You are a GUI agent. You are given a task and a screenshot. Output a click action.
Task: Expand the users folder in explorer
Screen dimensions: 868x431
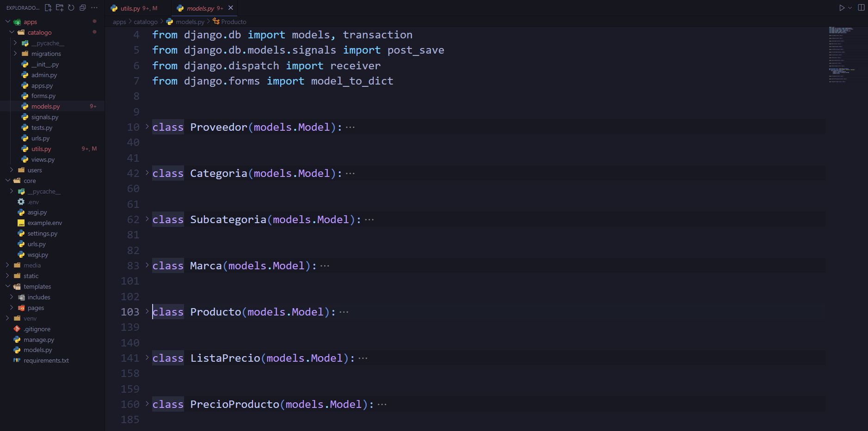35,170
